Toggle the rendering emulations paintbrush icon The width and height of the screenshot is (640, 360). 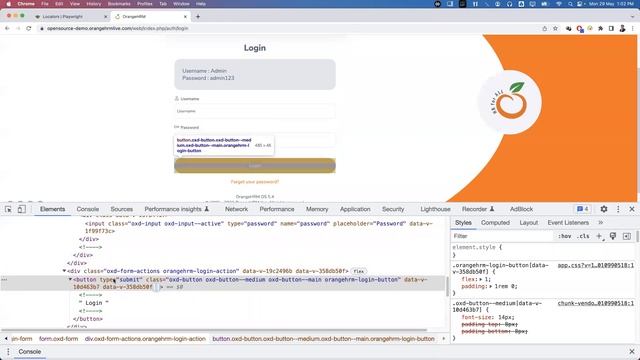613,236
